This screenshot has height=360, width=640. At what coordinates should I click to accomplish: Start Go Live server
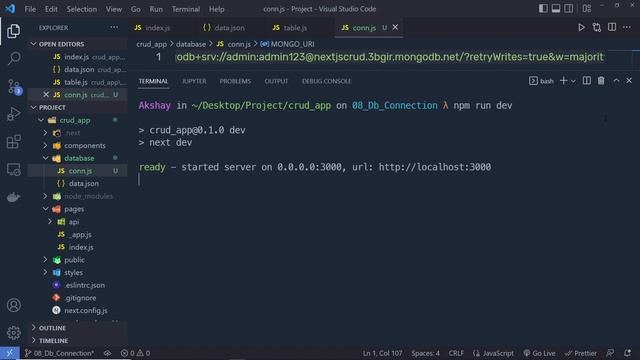click(x=539, y=353)
